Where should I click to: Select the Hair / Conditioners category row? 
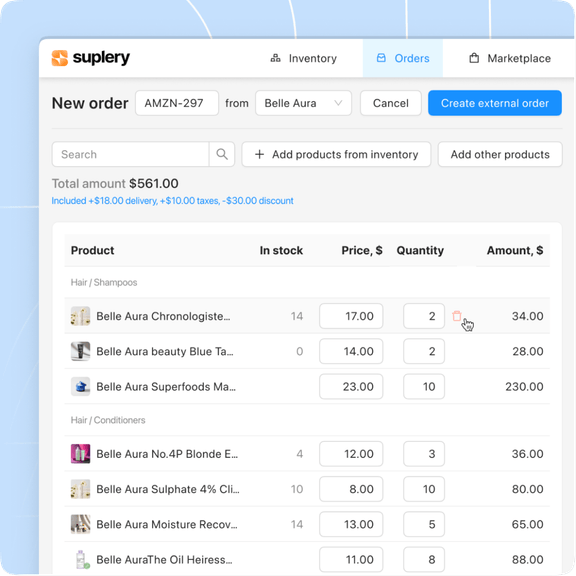tap(307, 420)
